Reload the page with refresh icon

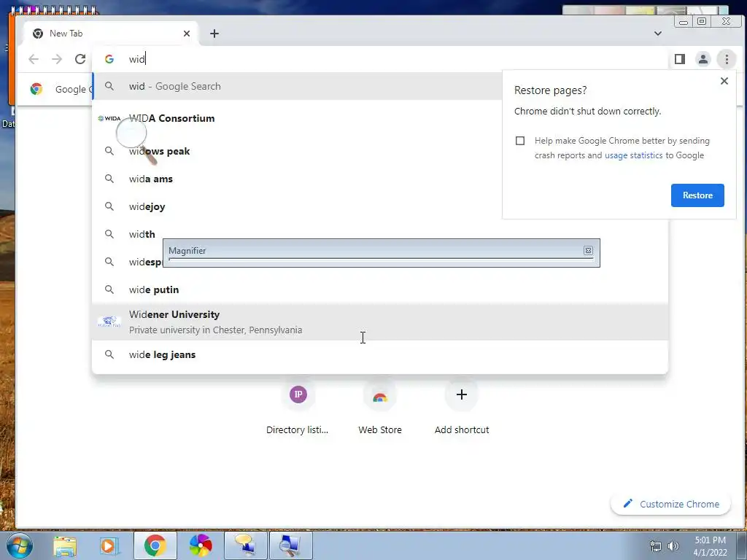point(80,59)
